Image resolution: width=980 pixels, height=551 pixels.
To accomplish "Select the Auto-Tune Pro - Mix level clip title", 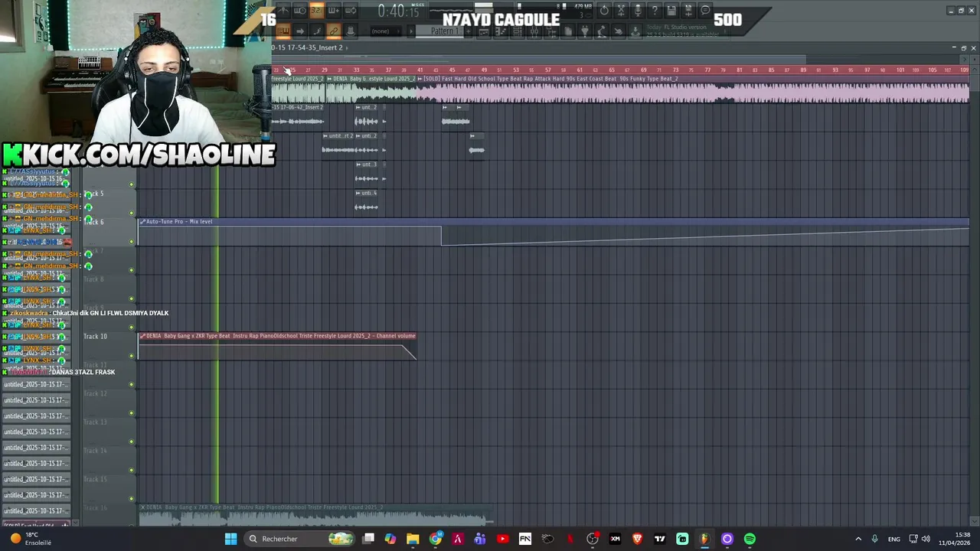I will 179,222.
